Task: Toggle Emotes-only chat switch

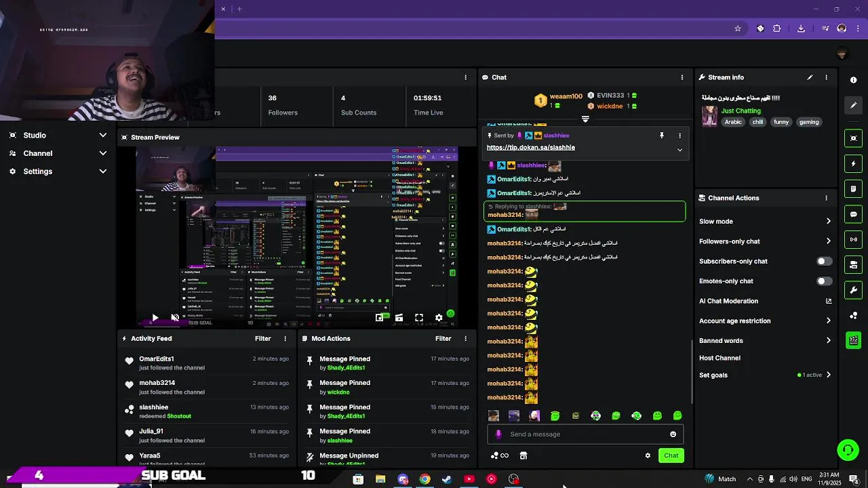Action: 823,281
